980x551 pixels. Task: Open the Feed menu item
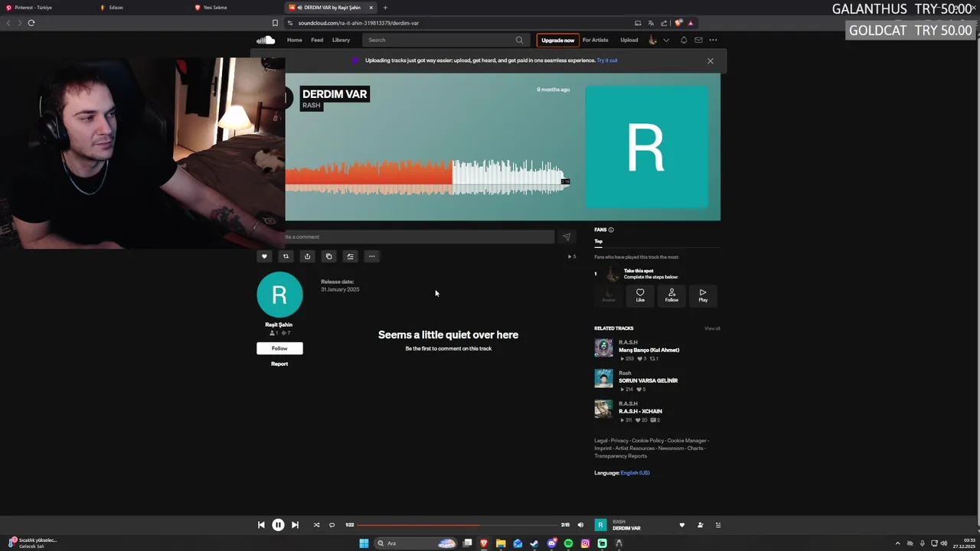coord(317,40)
